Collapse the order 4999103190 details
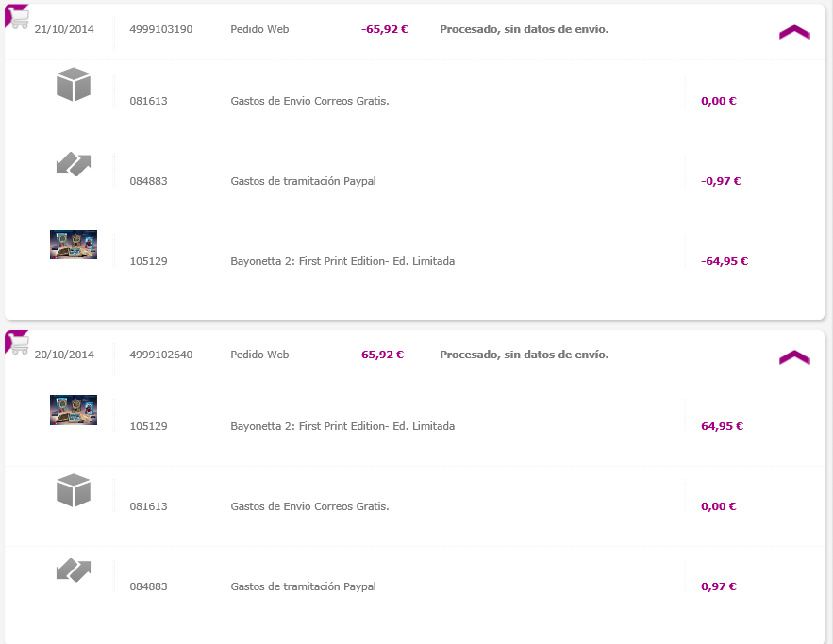Image resolution: width=833 pixels, height=644 pixels. [x=794, y=32]
